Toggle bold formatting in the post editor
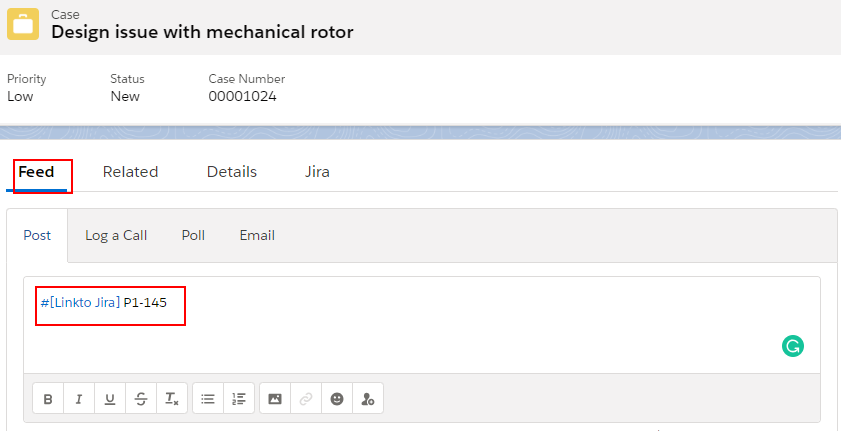The height and width of the screenshot is (431, 841). click(x=48, y=398)
